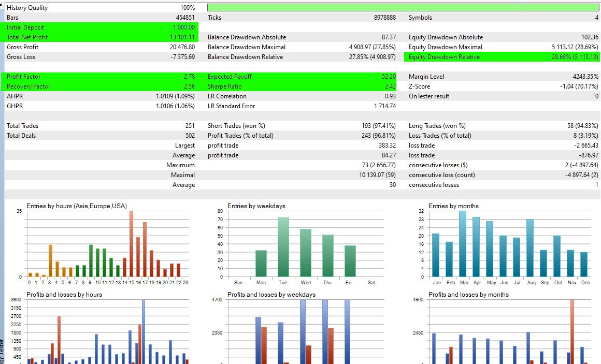The image size is (601, 364).
Task: Click the Entries by hours chart title
Action: coord(77,206)
